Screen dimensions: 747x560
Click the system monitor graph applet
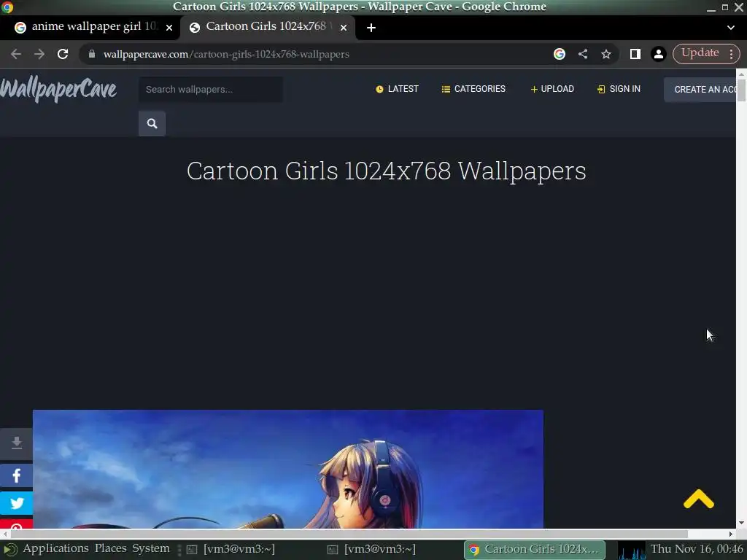pos(632,550)
